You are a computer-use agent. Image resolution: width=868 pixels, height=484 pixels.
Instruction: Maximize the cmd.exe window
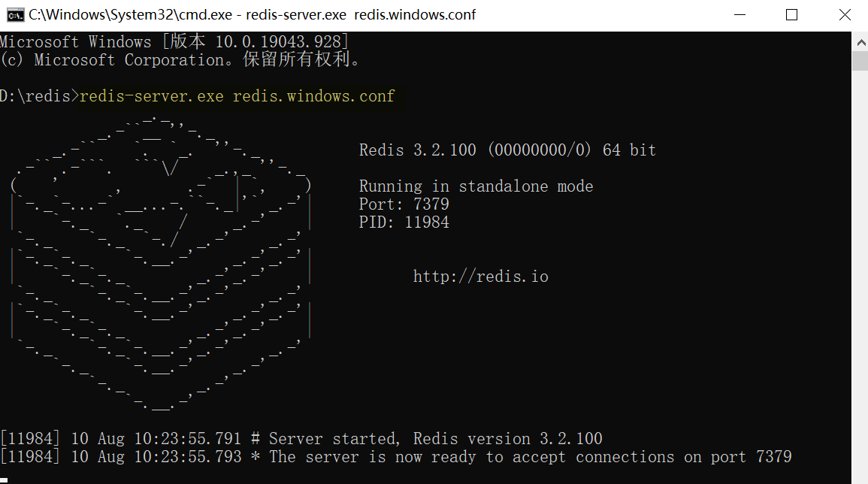point(791,15)
